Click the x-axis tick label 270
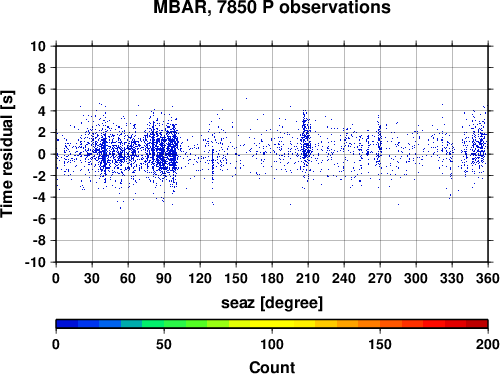The image size is (500, 374). pos(380,278)
